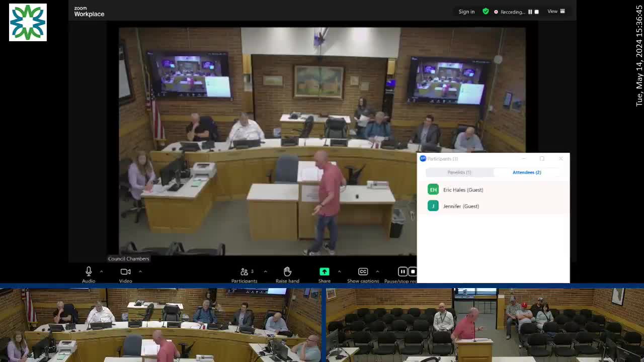The width and height of the screenshot is (644, 362).
Task: Select attendee Jennifer (Guest)
Action: tap(493, 206)
